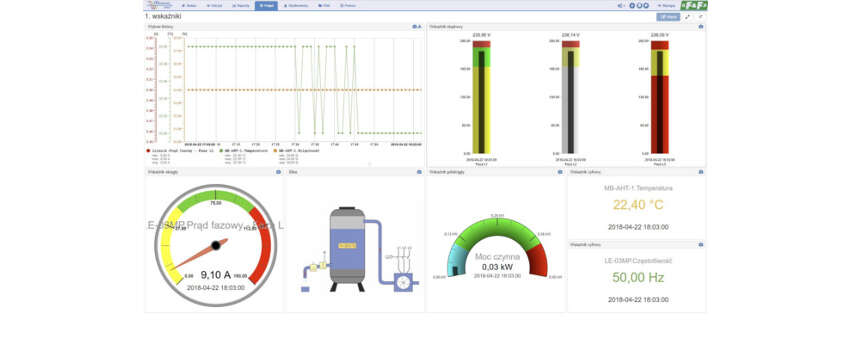Click the blue edit button beside dashboard title

[x=668, y=17]
